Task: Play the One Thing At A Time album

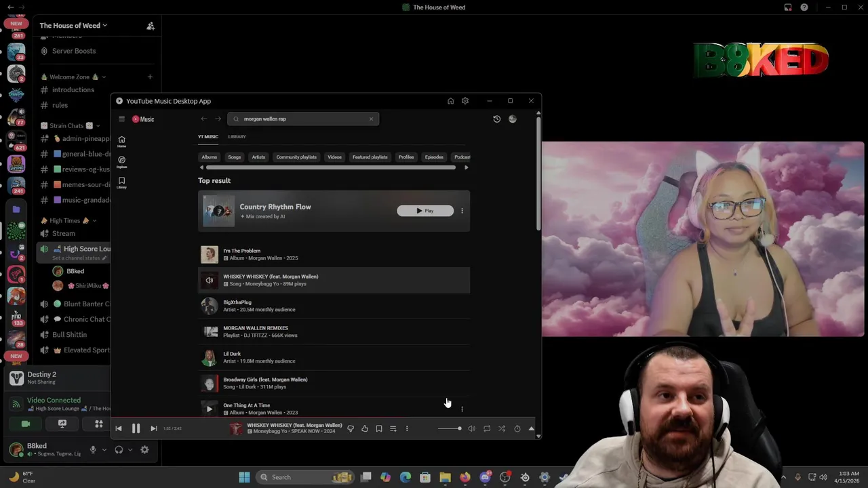Action: tap(210, 409)
